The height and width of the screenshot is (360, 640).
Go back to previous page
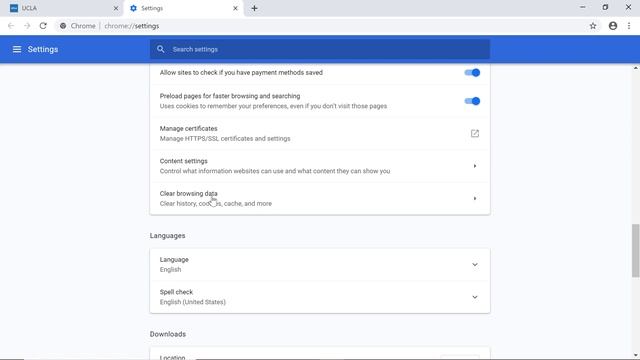[11, 26]
